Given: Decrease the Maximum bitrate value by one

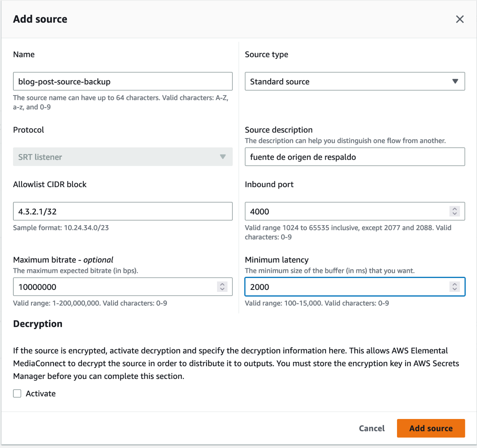Looking at the screenshot, I should pos(222,289).
